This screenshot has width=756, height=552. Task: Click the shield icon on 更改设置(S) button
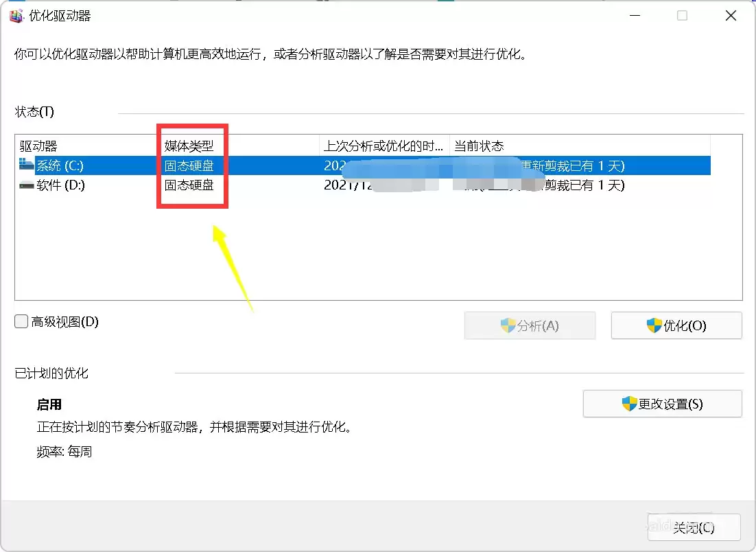pos(629,404)
